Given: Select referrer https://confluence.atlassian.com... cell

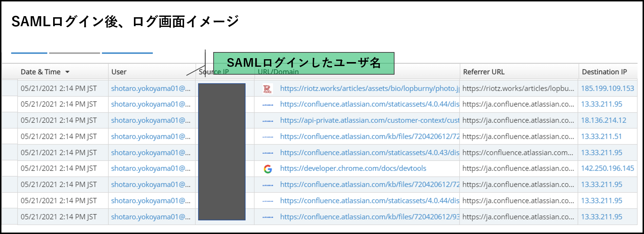Looking at the screenshot, I should (518, 153).
